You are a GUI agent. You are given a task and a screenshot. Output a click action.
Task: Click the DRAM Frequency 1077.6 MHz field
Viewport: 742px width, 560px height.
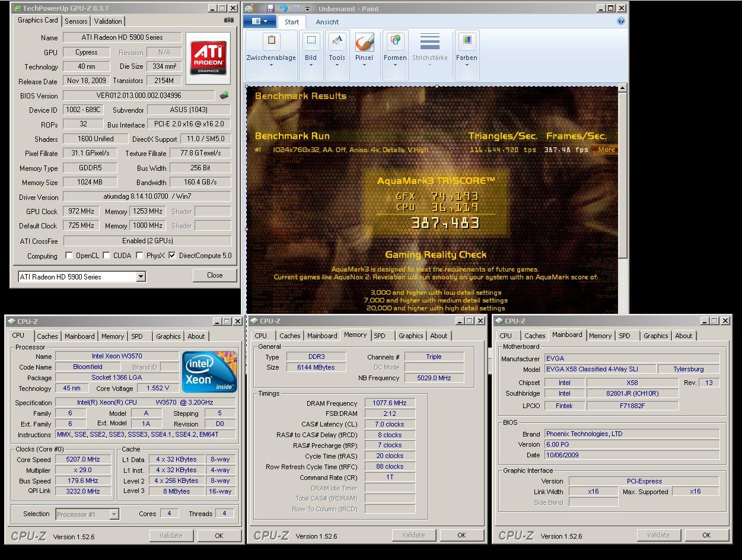tap(390, 403)
